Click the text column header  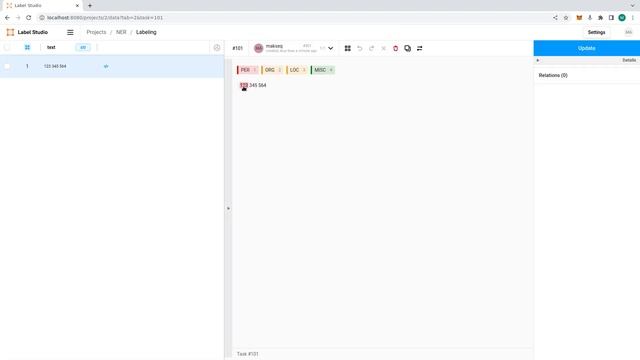(x=51, y=47)
